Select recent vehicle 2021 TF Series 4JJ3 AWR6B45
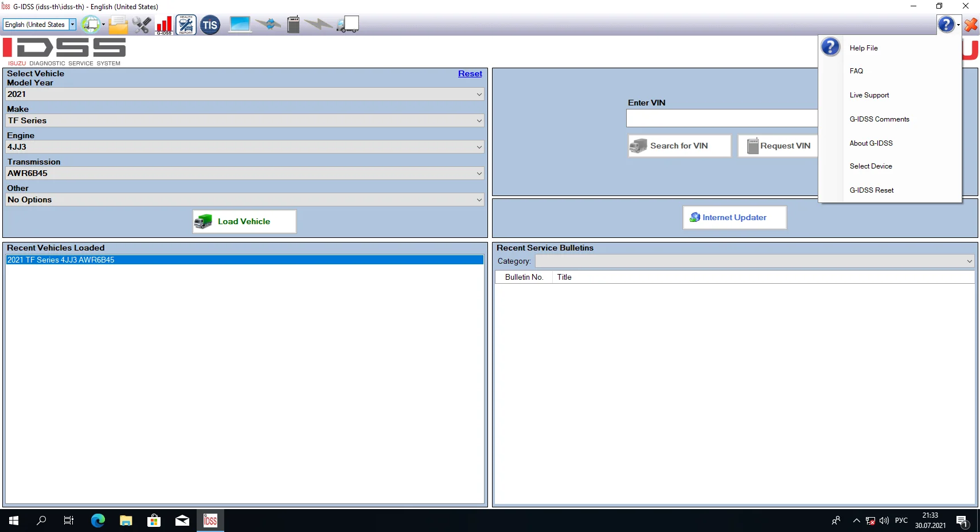Image resolution: width=980 pixels, height=532 pixels. click(x=245, y=260)
